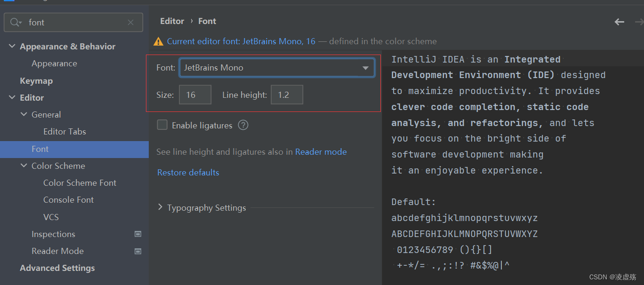
Task: Clear the settings search field
Action: pos(131,23)
